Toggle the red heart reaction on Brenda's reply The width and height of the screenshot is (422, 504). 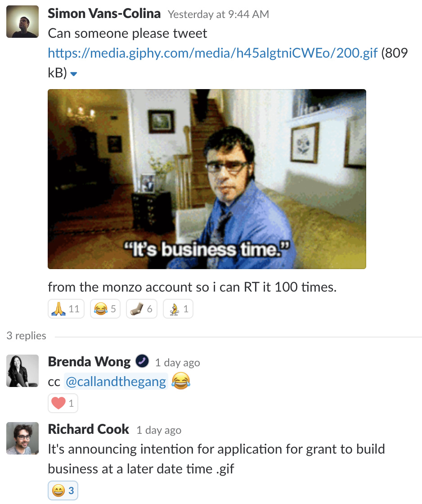click(63, 403)
